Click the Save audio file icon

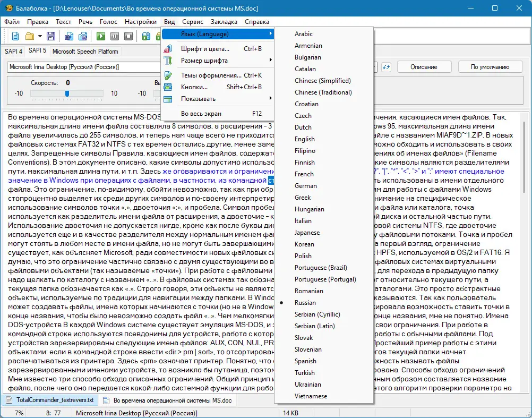[x=69, y=36]
